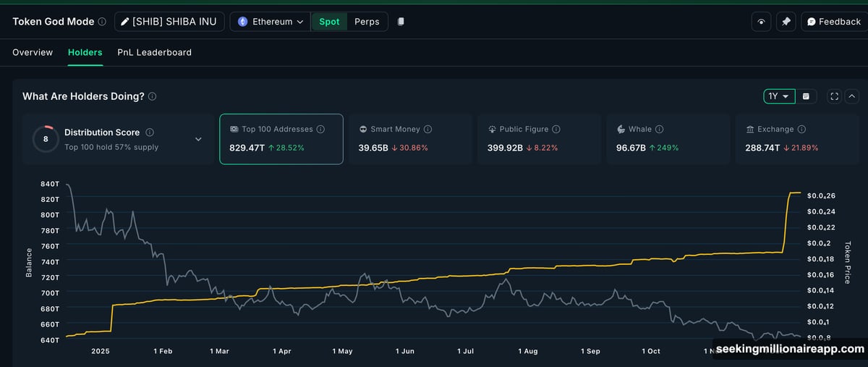Viewport: 868px width, 367px height.
Task: Click the 840T balance axis label
Action: (50, 184)
